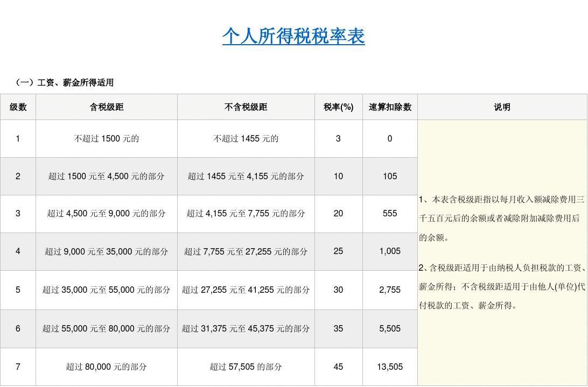Click cell 超过 31,375 元至 45,375 元的部分
This screenshot has width=588, height=387.
click(x=246, y=329)
